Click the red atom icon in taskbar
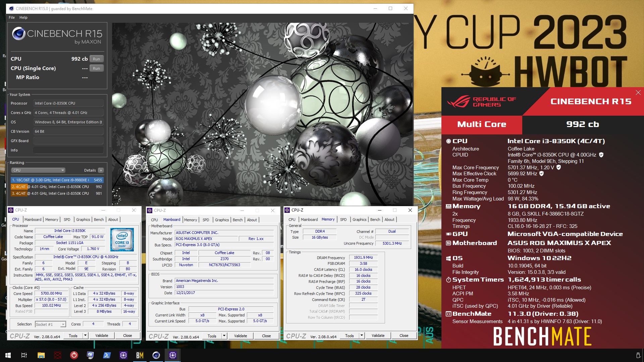Image resolution: width=644 pixels, height=362 pixels. [58, 355]
